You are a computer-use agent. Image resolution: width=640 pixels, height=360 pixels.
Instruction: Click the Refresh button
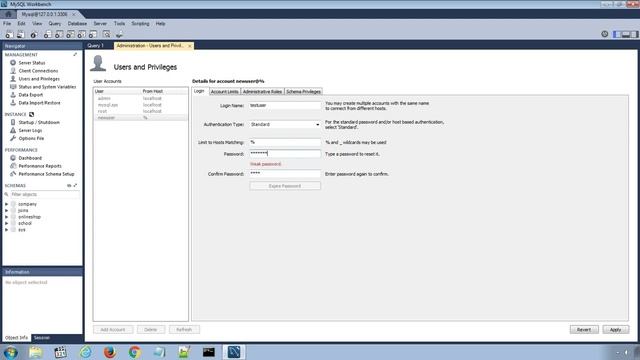(x=184, y=330)
